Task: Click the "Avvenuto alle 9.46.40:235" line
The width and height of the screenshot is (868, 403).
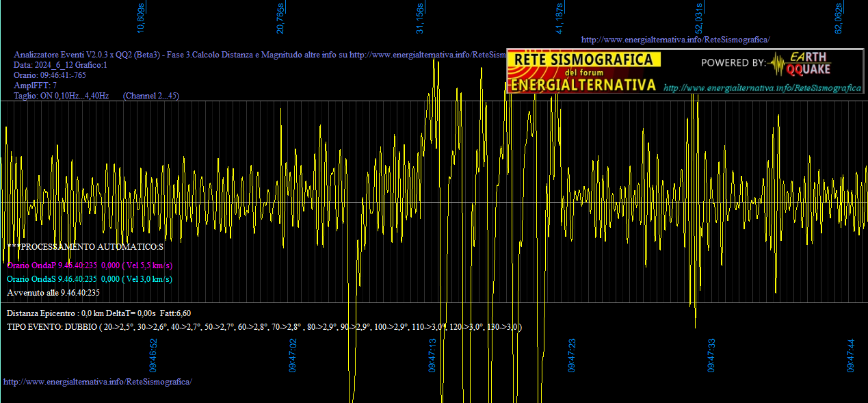Action: (x=53, y=293)
